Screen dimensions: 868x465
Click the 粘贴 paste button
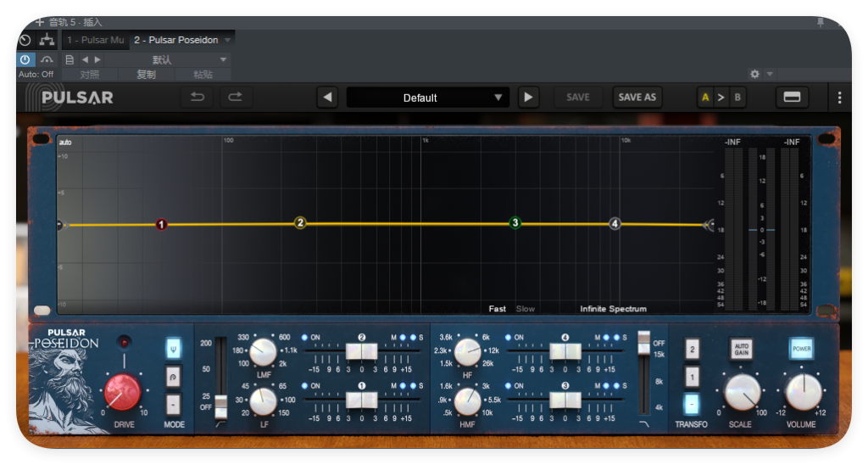coord(203,75)
